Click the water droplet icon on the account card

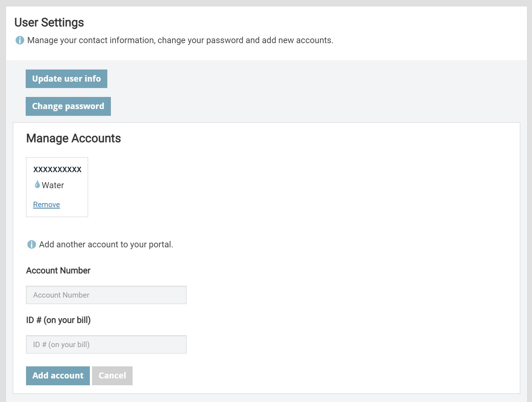37,184
